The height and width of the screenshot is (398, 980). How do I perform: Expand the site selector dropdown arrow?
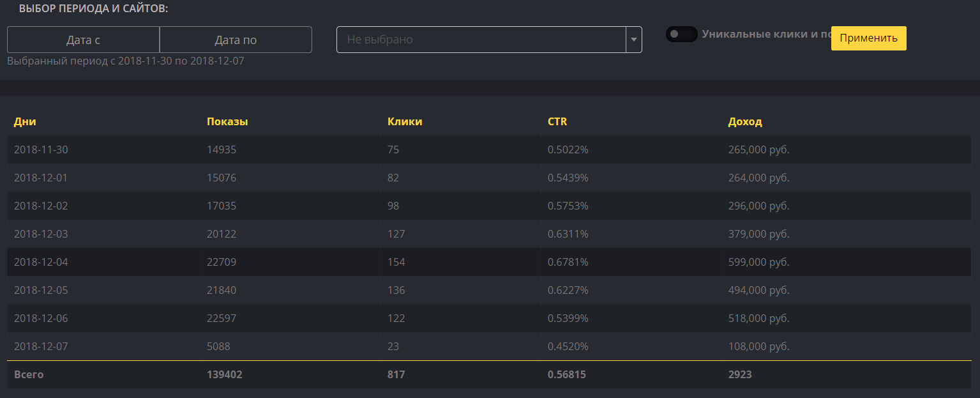(x=633, y=40)
